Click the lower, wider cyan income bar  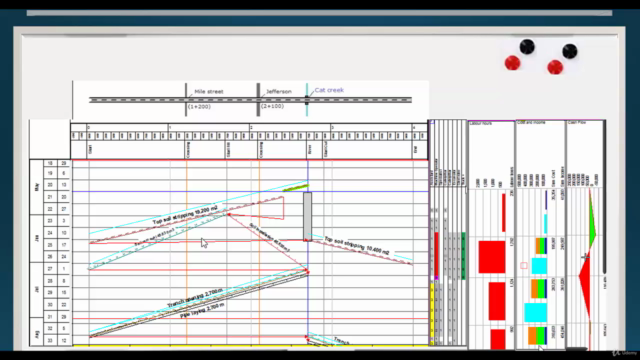point(536,313)
